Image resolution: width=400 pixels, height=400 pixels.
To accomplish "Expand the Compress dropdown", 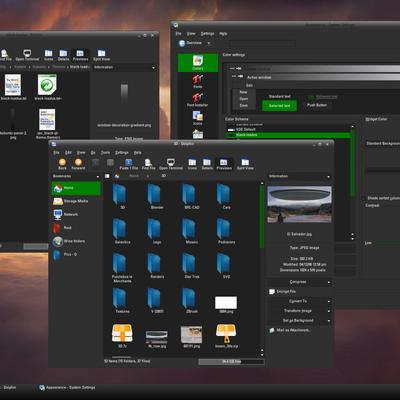I will pyautogui.click(x=300, y=282).
